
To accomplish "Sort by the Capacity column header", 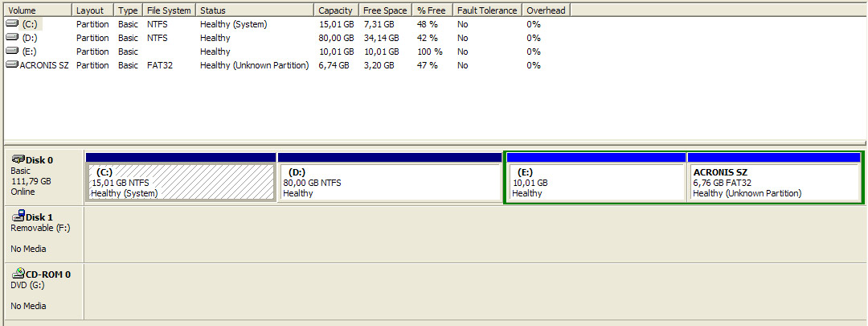I will [336, 10].
